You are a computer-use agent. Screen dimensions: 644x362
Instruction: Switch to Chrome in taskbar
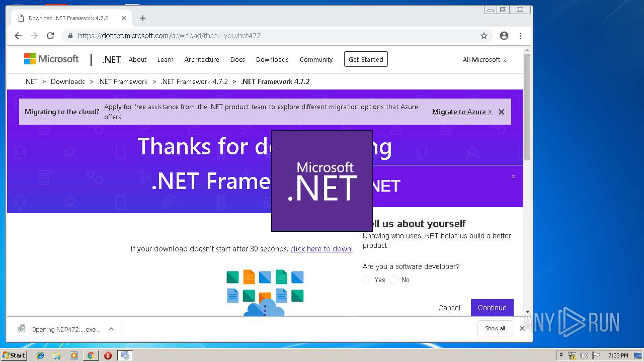(91, 355)
